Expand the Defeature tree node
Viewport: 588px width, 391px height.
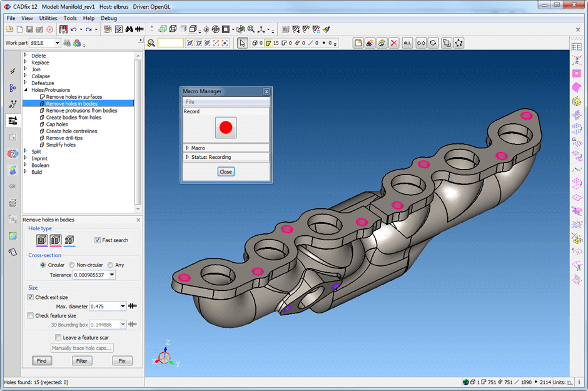pos(26,83)
